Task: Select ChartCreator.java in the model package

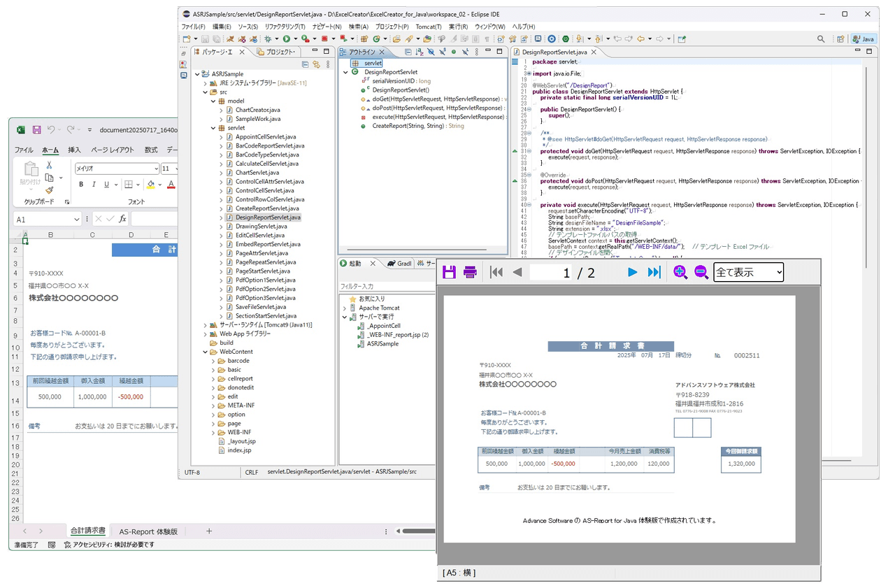Action: 257,110
